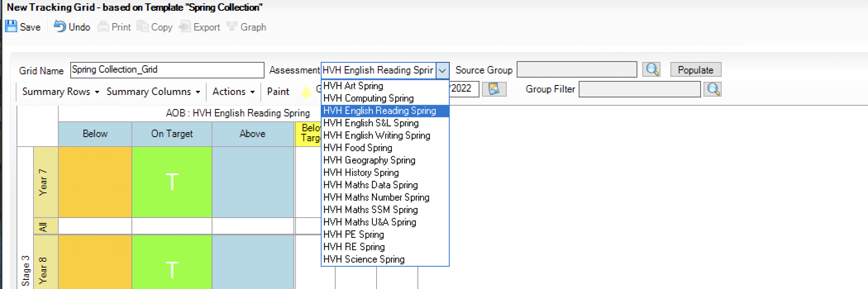This screenshot has width=868, height=289.
Task: Click the date picker calendar icon
Action: [x=494, y=89]
